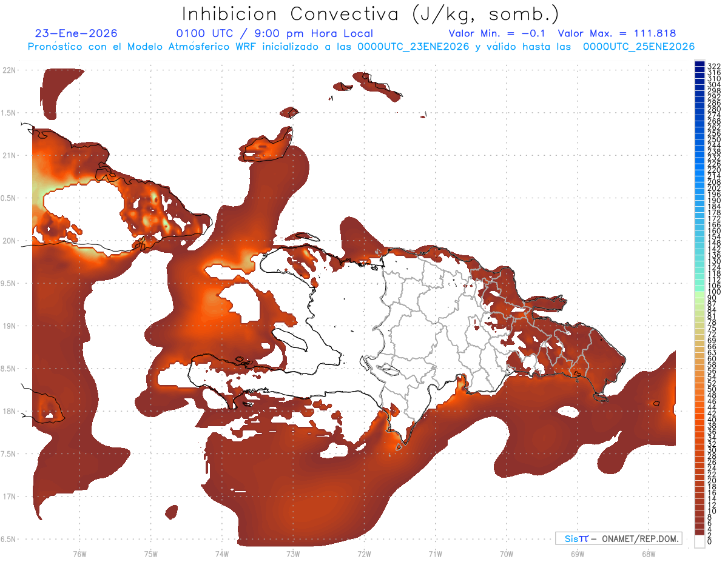Click the "71W" longitude label
This screenshot has height=562, width=728.
(435, 554)
